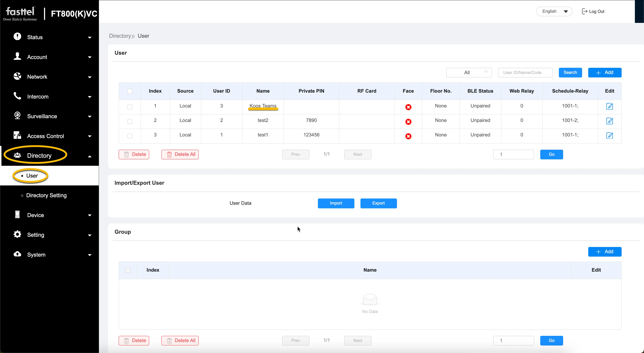Click the Intercom phone icon
This screenshot has height=353, width=644.
17,96
